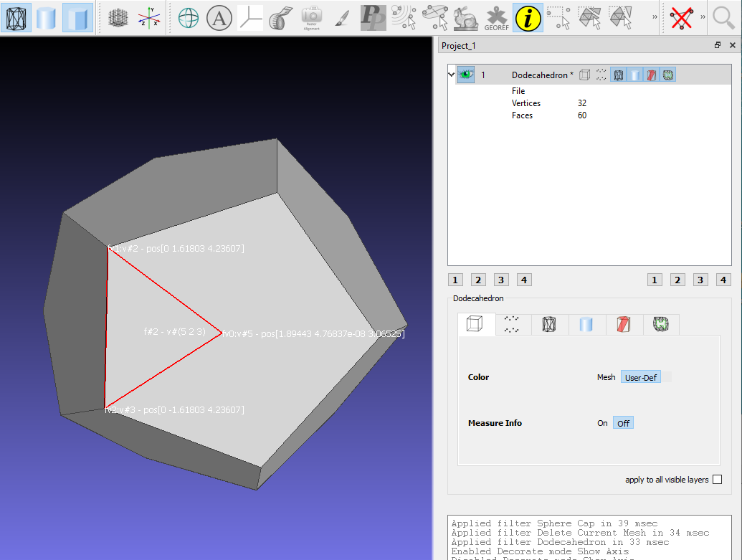742x560 pixels.
Task: Select the second triangle face selection tool
Action: coord(620,18)
